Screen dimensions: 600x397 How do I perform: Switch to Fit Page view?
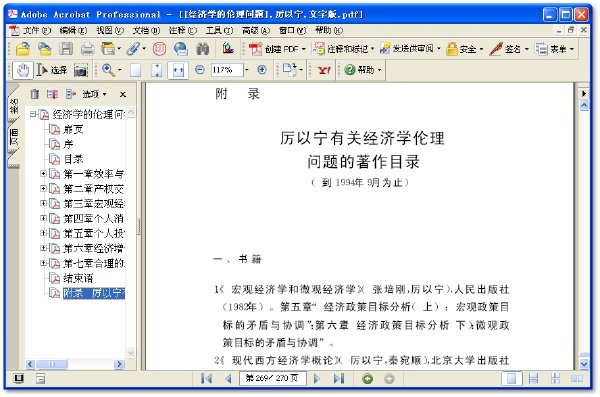point(157,70)
